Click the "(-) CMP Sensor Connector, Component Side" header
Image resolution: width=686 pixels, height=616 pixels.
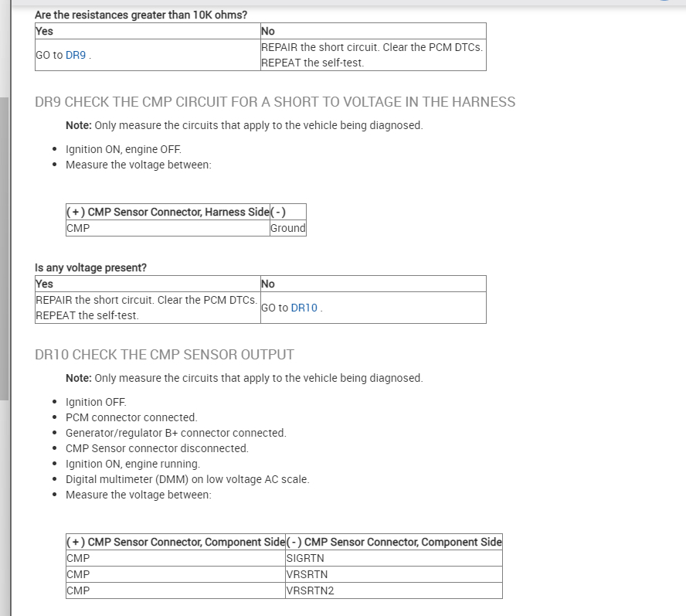click(394, 542)
